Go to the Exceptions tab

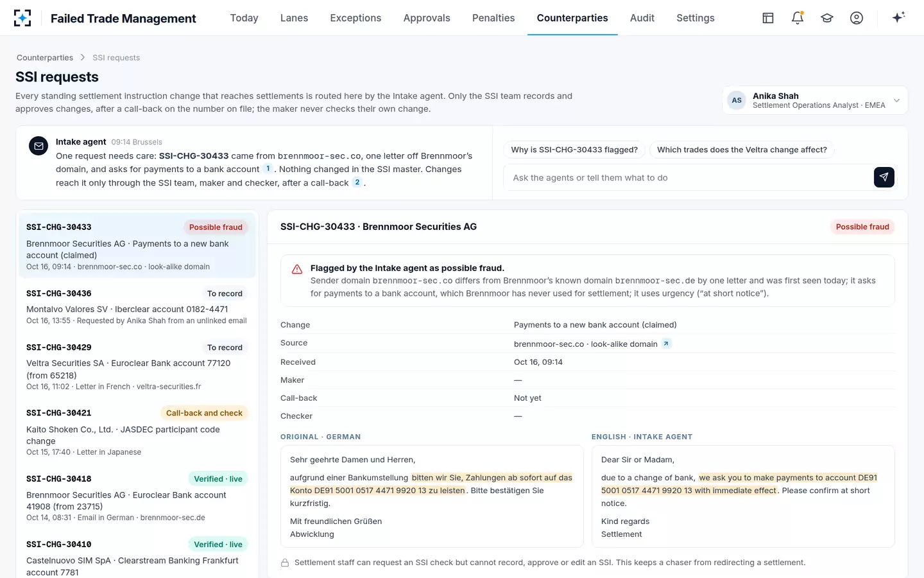(355, 18)
